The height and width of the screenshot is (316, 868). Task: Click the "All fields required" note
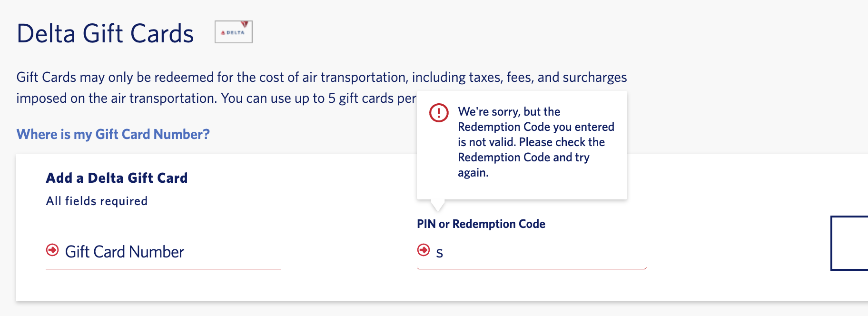(x=97, y=201)
